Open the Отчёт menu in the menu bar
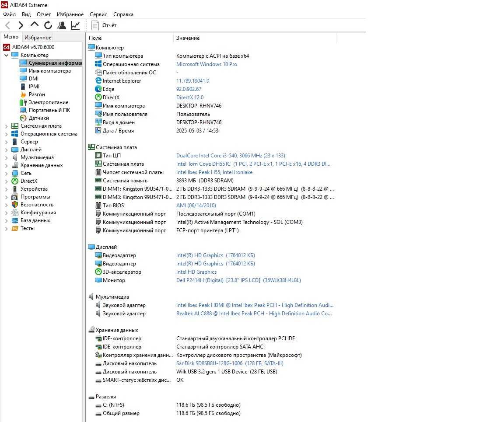This screenshot has height=422, width=504. tap(44, 14)
